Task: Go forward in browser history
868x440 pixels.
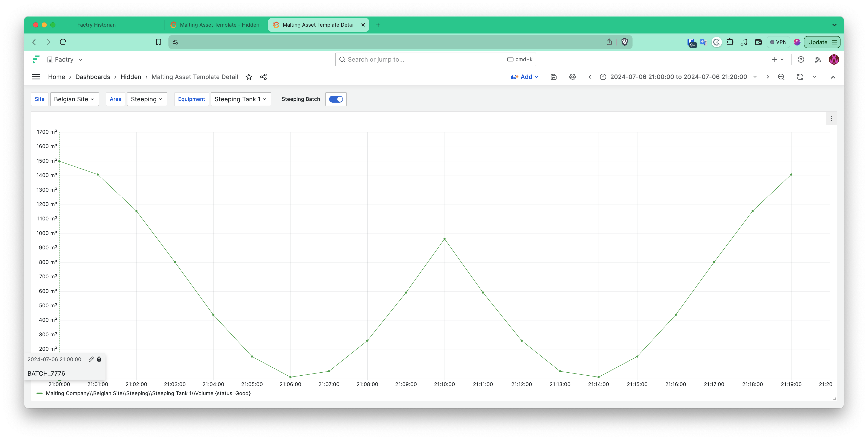Action: [49, 42]
